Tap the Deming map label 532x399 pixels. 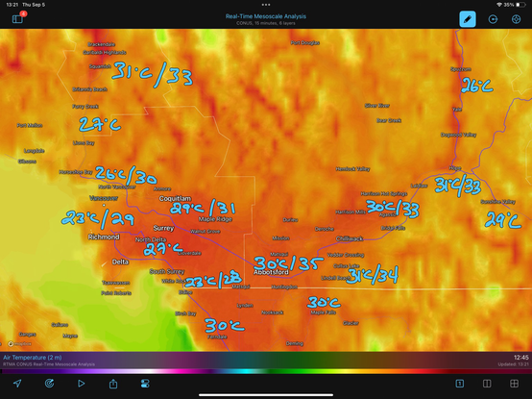pos(295,343)
